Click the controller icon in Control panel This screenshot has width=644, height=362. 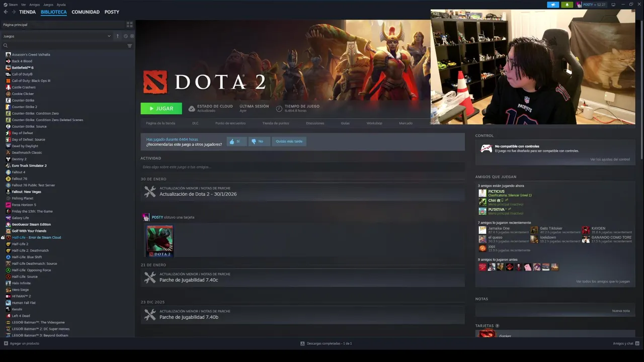[x=486, y=148]
